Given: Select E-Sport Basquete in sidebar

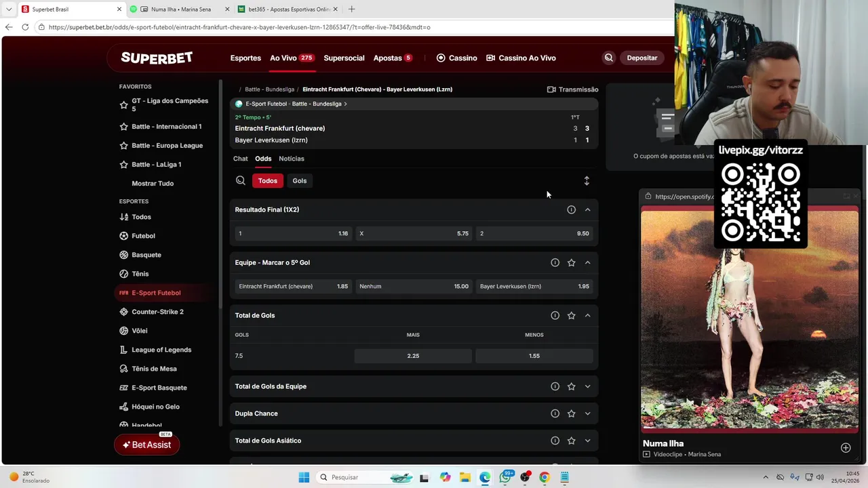Looking at the screenshot, I should [x=159, y=388].
